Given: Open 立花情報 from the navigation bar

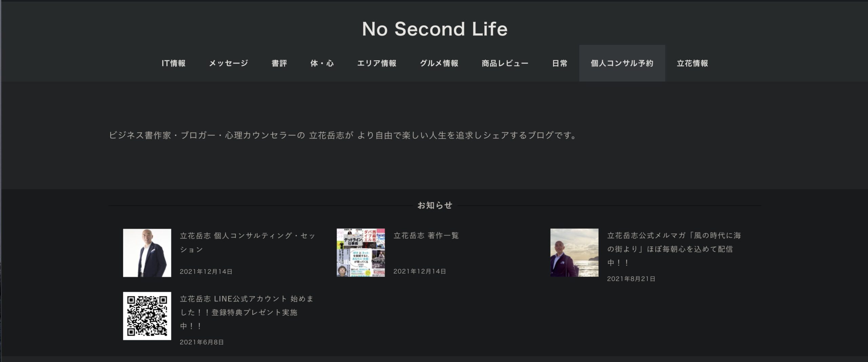Looking at the screenshot, I should click(x=692, y=63).
